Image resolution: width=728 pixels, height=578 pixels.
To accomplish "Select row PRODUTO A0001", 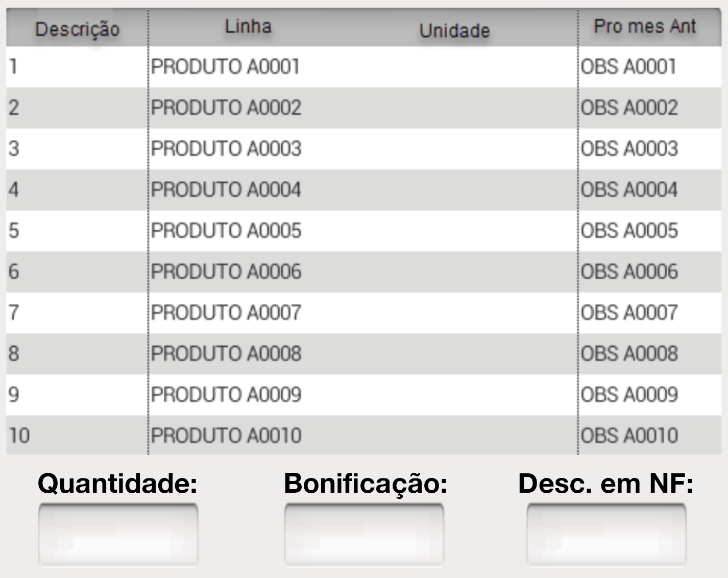I will [x=364, y=67].
